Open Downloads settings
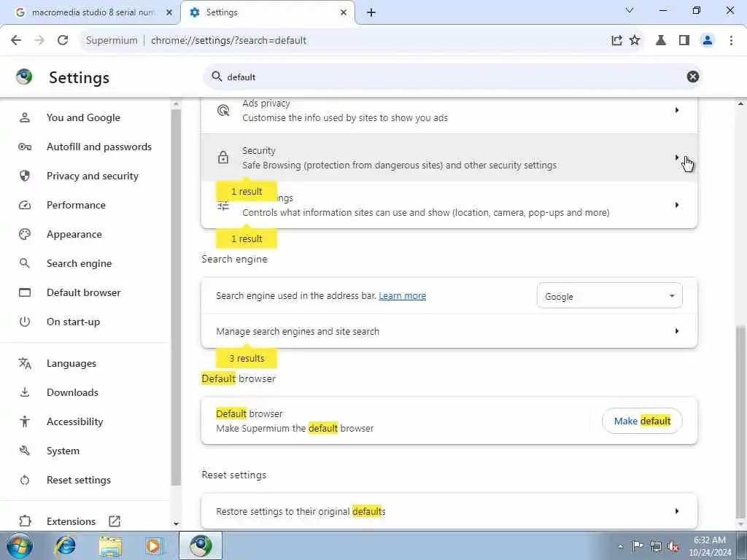 72,392
